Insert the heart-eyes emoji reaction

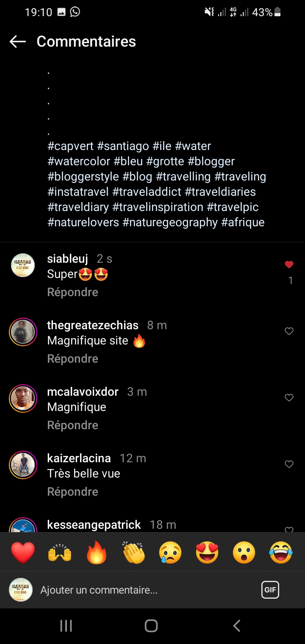click(207, 553)
